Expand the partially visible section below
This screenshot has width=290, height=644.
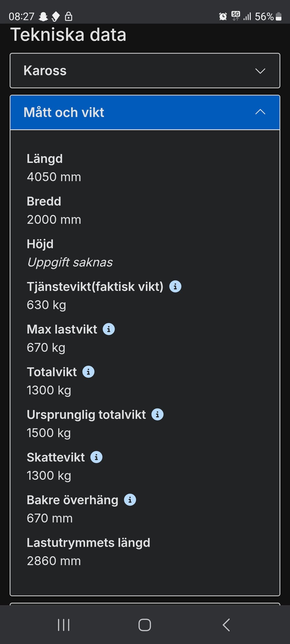[145, 604]
